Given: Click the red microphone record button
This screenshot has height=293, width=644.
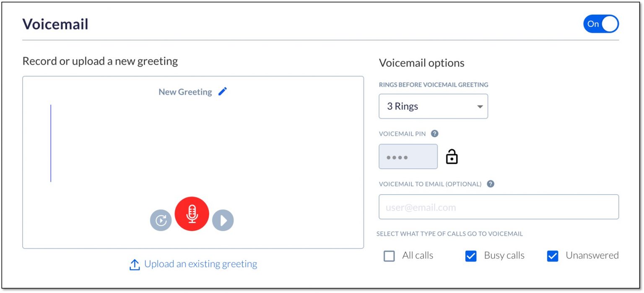Looking at the screenshot, I should [x=192, y=214].
